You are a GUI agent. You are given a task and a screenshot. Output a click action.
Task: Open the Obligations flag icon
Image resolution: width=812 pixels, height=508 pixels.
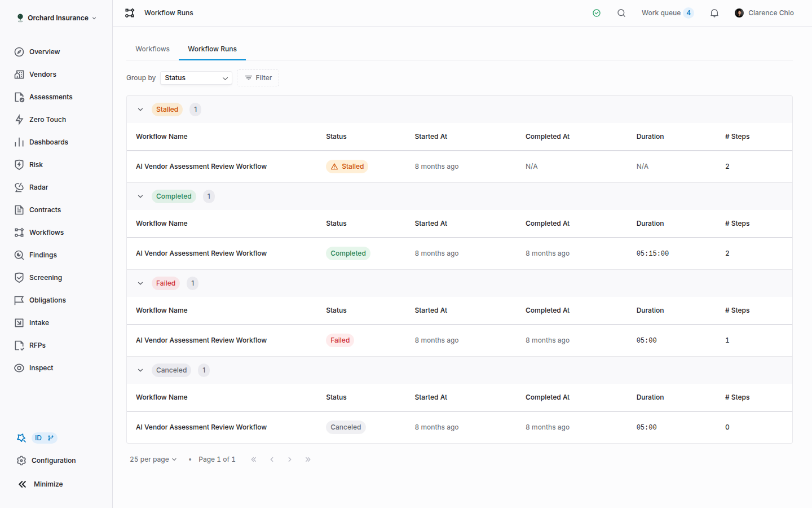(19, 300)
